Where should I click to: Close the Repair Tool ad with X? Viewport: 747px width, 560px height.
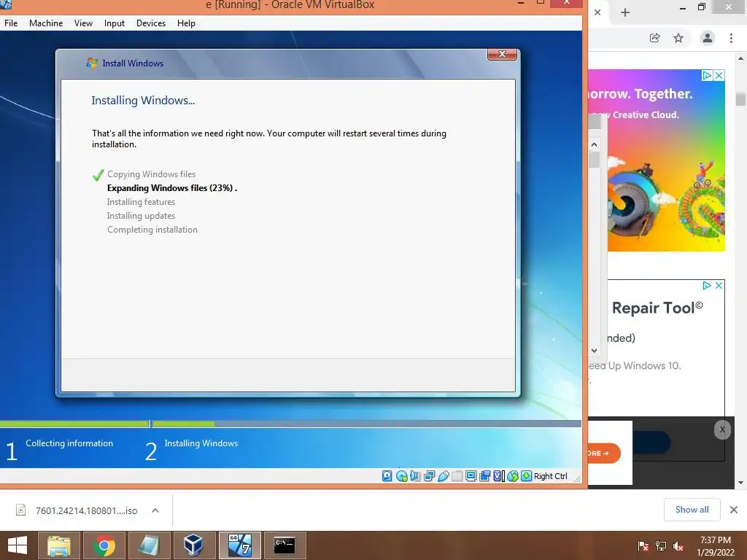tap(719, 285)
